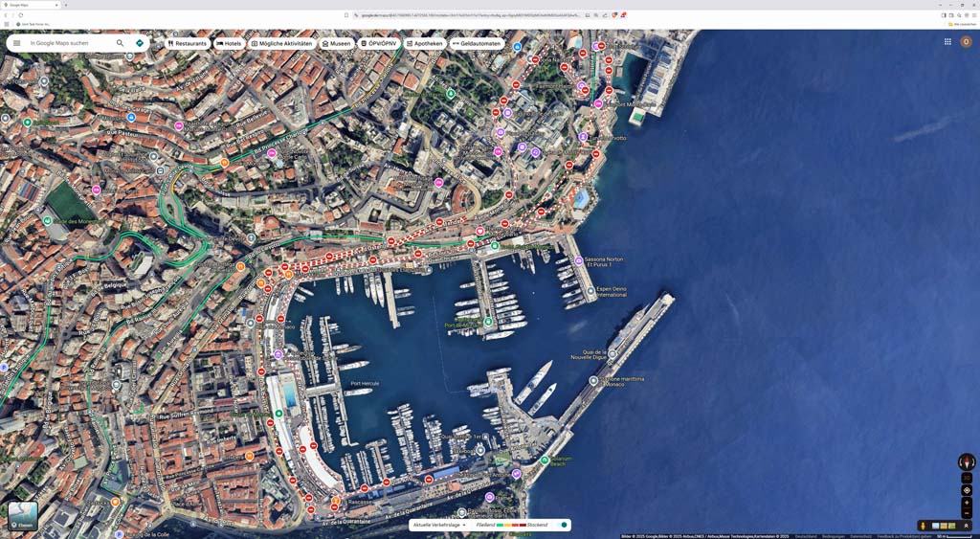Screen dimensions: 980x539
Task: Show Museen on the map
Action: coord(336,43)
